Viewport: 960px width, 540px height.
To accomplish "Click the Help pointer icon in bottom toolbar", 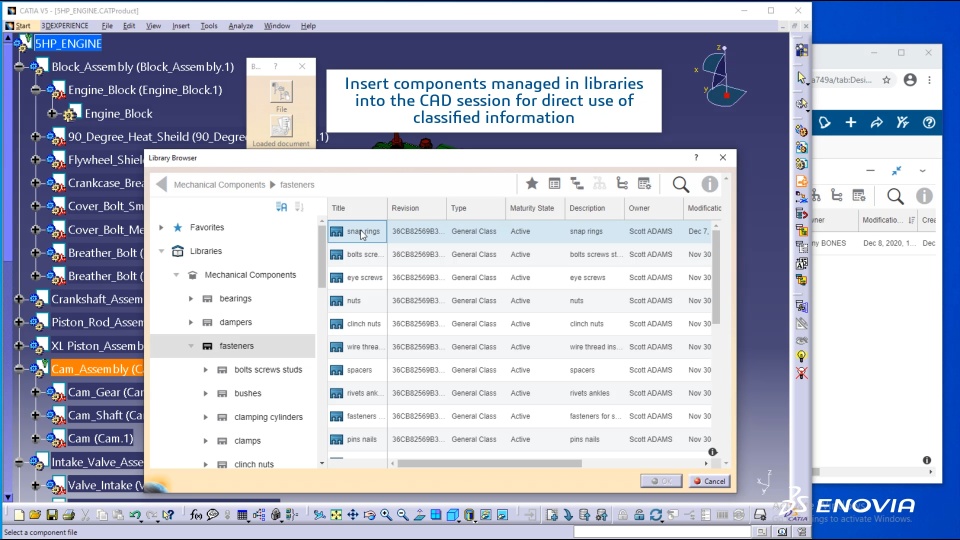I will (x=168, y=515).
